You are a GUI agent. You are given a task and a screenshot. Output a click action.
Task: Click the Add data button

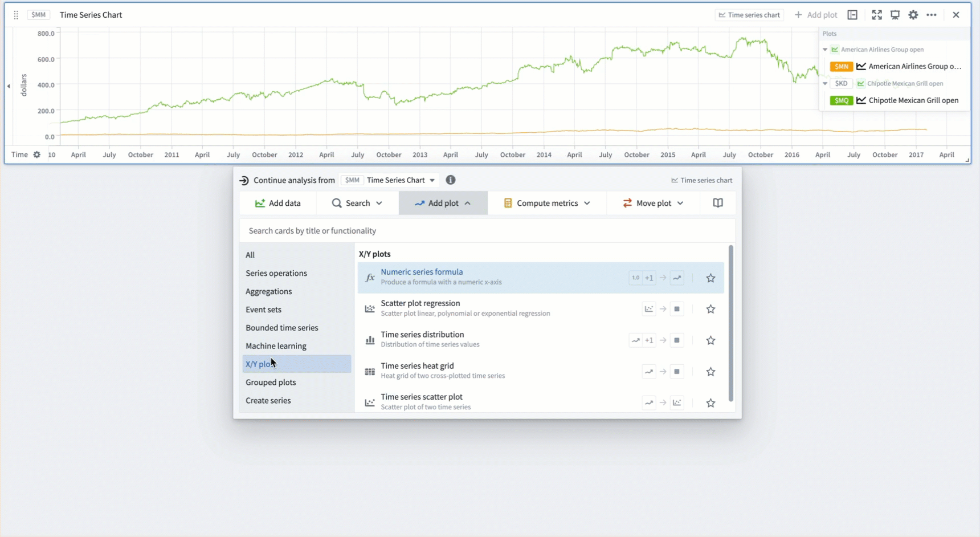(278, 203)
